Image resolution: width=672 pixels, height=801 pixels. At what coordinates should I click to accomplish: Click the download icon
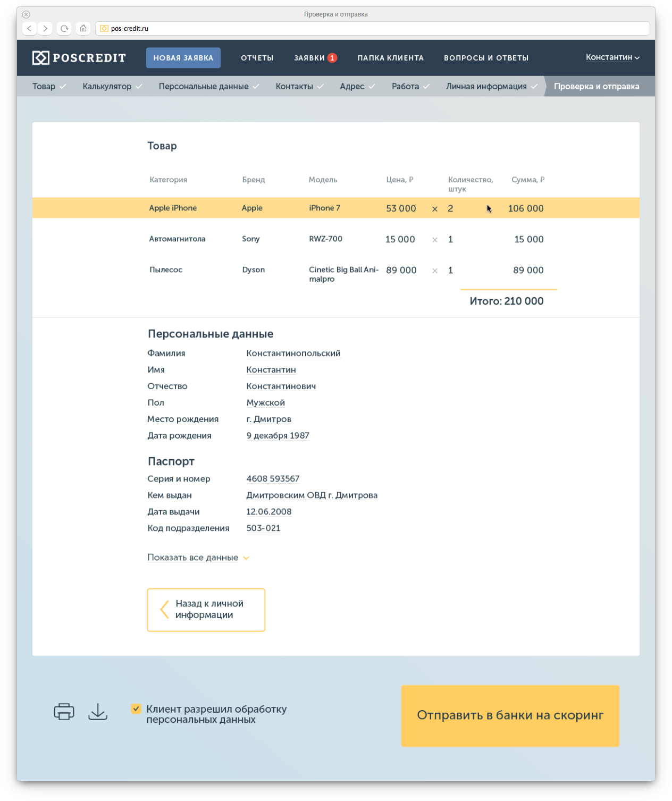coord(98,711)
